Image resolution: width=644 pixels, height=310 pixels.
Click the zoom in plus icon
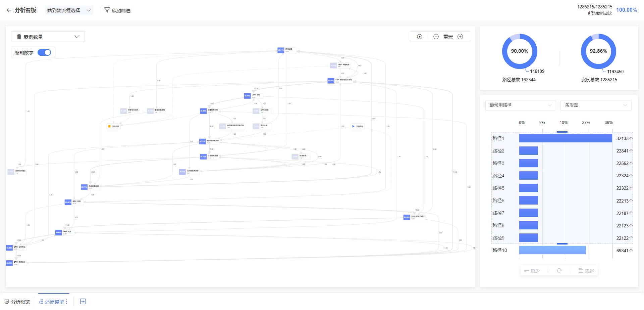(460, 37)
